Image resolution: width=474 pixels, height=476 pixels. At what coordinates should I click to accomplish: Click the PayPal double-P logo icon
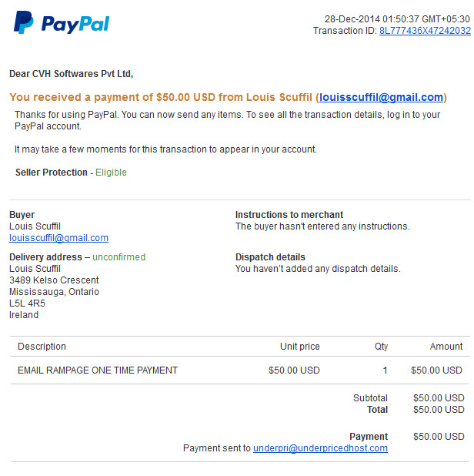point(23,22)
